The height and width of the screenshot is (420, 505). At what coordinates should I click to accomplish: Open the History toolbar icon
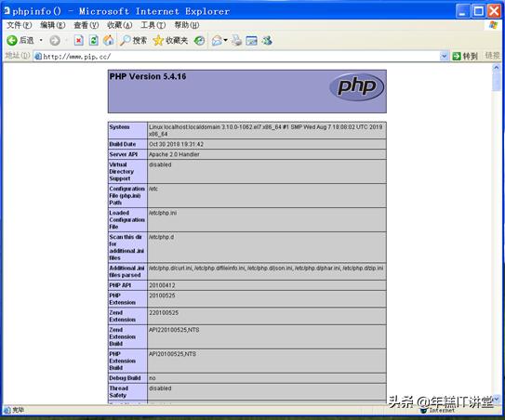[x=199, y=40]
